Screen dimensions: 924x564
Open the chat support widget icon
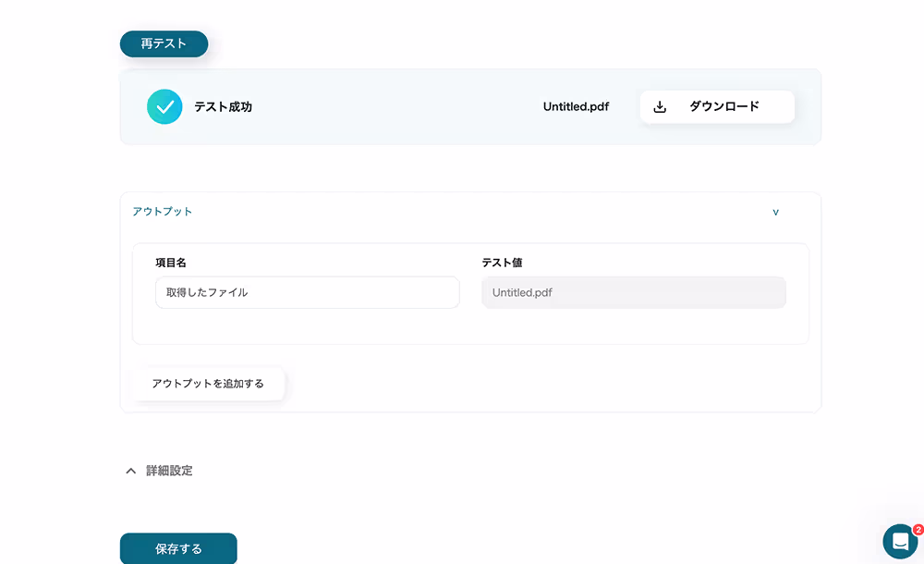point(900,541)
